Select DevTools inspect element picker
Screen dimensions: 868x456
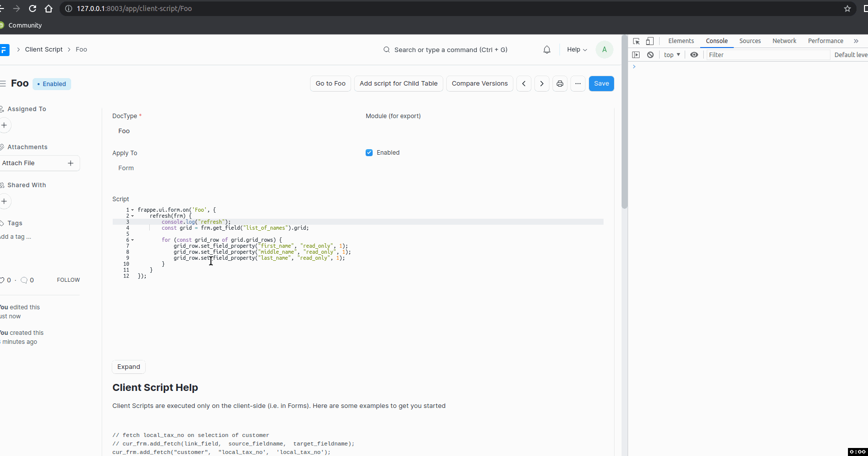(x=637, y=41)
